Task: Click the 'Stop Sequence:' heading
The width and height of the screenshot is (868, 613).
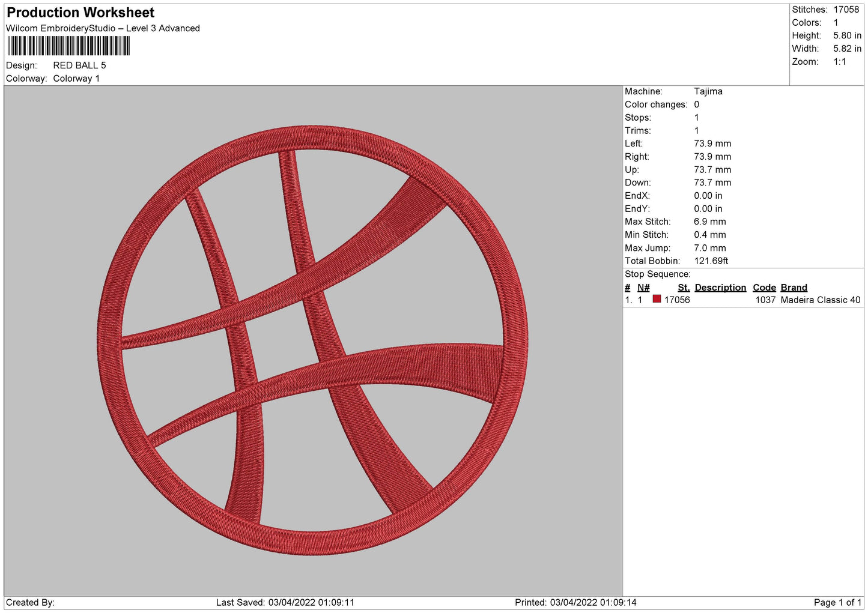Action: pos(658,274)
